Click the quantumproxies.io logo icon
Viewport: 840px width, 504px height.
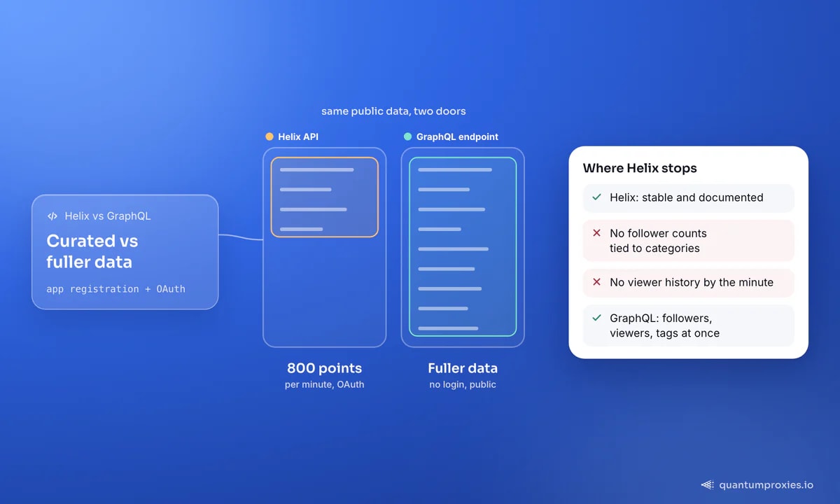click(708, 484)
